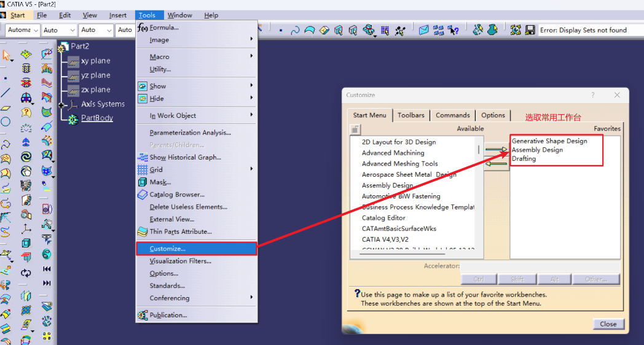Click the What's This help cursor icon
This screenshot has width=644, height=345.
tap(454, 30)
